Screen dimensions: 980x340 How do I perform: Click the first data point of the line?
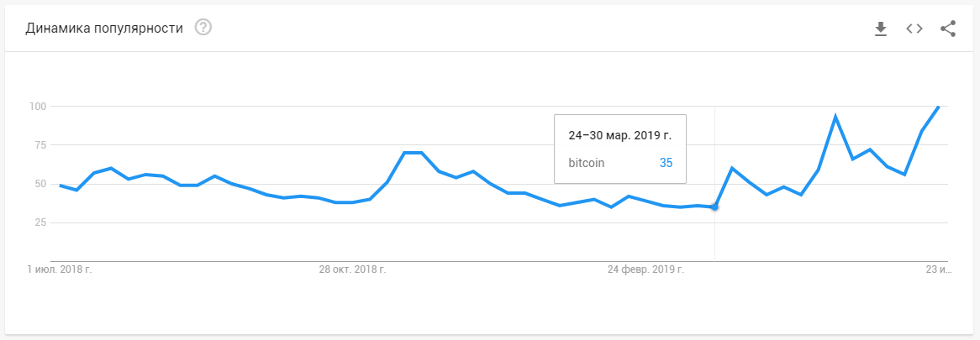pyautogui.click(x=60, y=186)
